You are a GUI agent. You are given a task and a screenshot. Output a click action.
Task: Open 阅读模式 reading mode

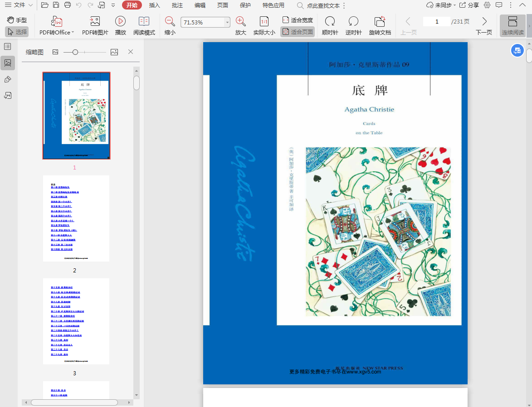(x=144, y=21)
